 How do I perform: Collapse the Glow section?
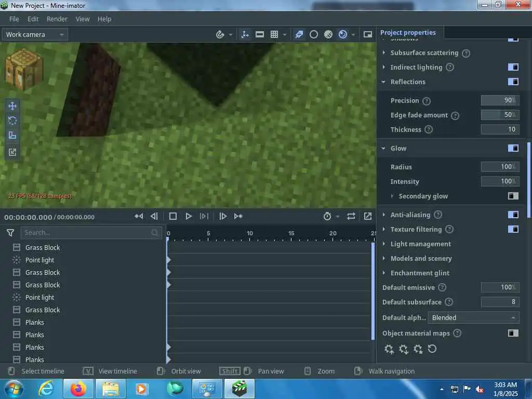click(x=383, y=148)
